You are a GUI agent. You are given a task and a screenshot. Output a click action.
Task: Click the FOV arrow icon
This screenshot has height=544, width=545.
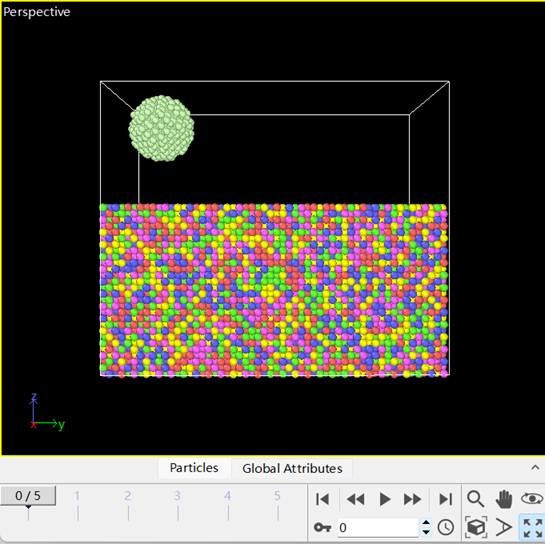504,527
